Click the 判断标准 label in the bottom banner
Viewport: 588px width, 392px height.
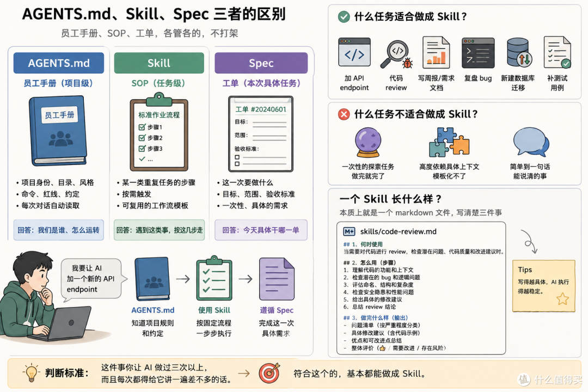67,373
